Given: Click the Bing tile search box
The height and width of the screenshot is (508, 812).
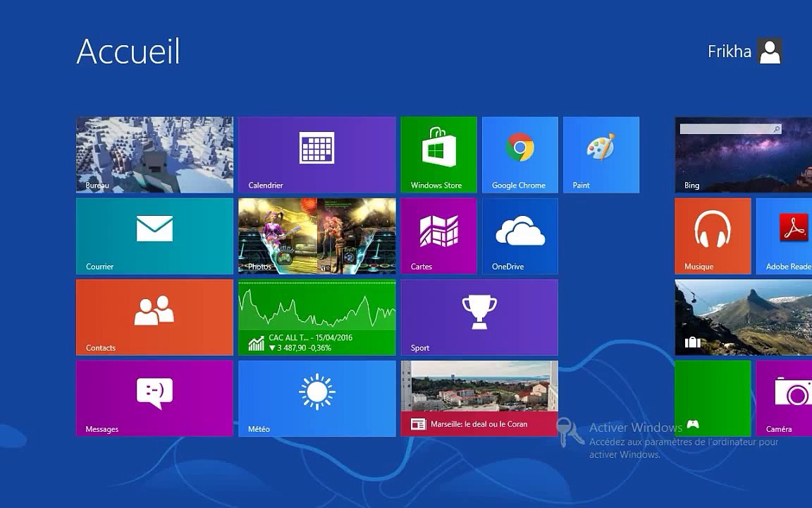Looking at the screenshot, I should tap(731, 129).
